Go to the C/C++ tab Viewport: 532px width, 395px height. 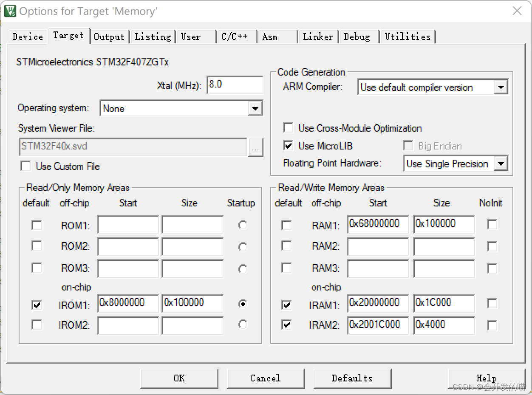click(x=237, y=37)
